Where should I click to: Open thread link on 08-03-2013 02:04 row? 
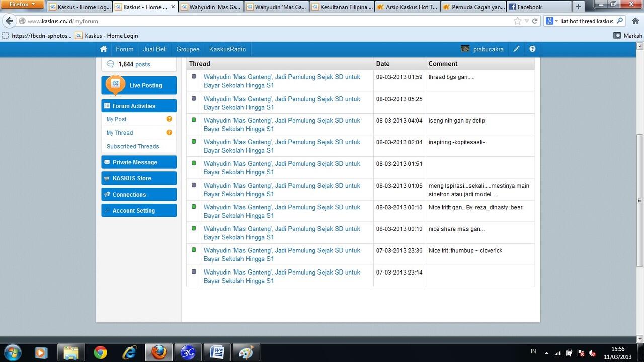pyautogui.click(x=282, y=146)
